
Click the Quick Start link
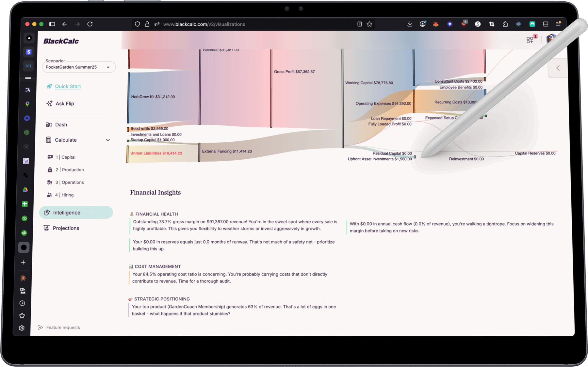[x=68, y=86]
